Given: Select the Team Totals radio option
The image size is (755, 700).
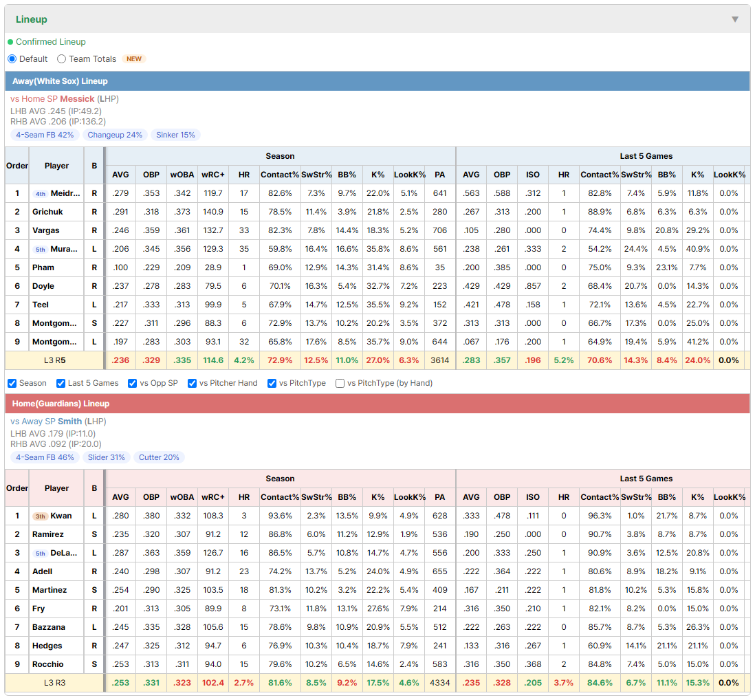Looking at the screenshot, I should 61,58.
